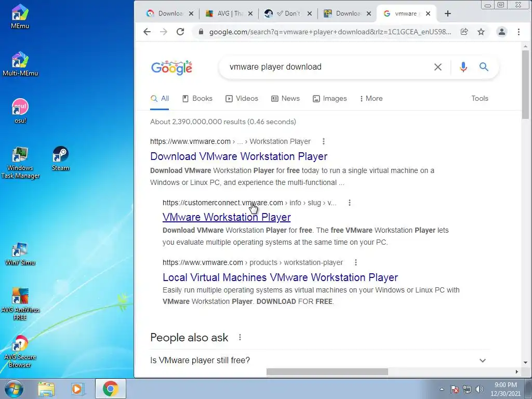Open the Multi-MEmu desktop shortcut
The image size is (532, 399).
[20, 64]
